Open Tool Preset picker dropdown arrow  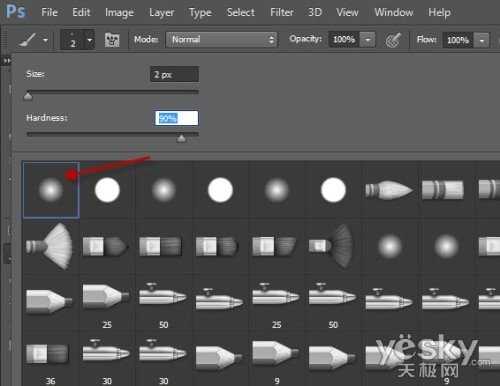pos(45,41)
